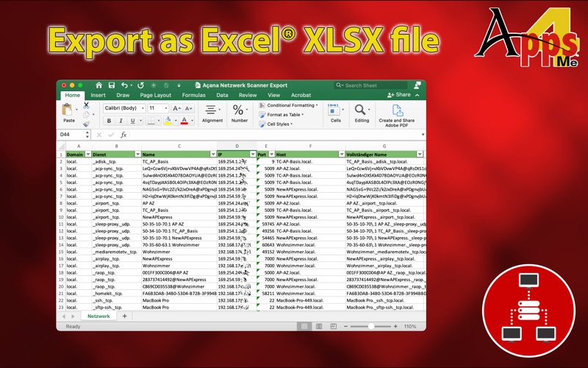Screen dimensions: 588x368
Task: Click Conditional Formatting
Action: [x=288, y=105]
